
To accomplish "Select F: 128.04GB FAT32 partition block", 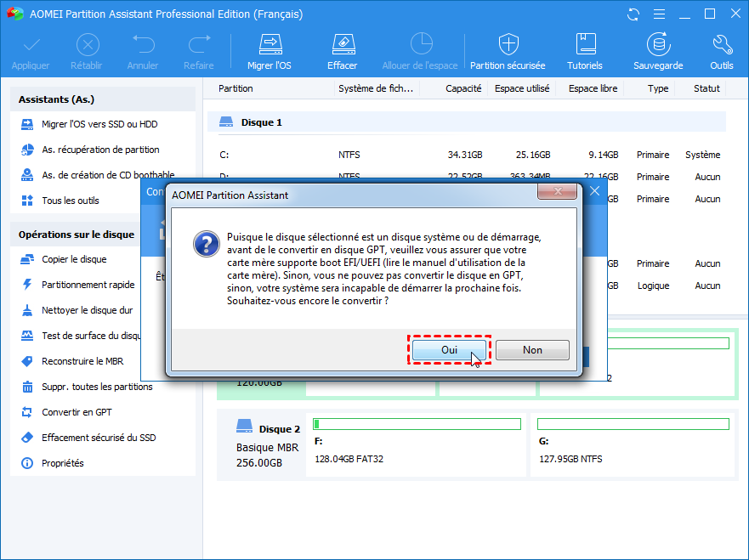I will click(416, 445).
